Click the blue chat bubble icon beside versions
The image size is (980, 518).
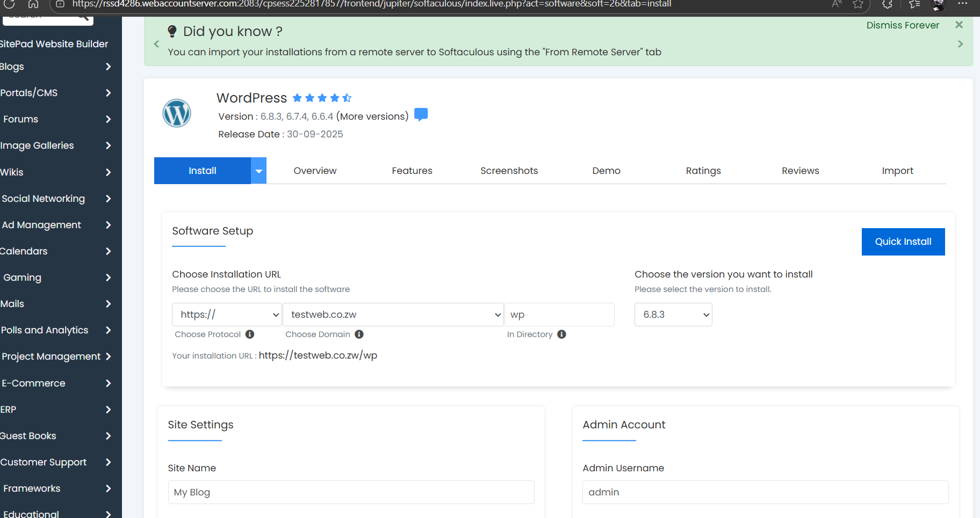click(x=421, y=115)
